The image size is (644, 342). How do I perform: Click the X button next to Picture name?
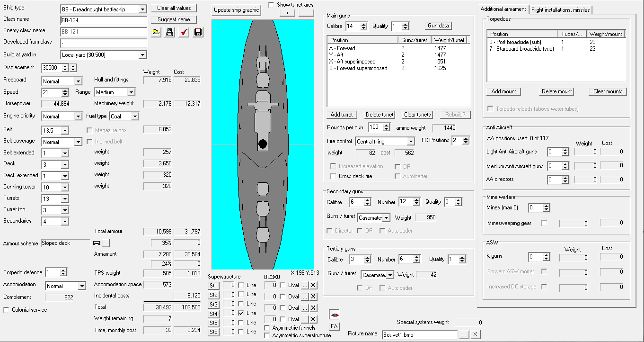(475, 335)
